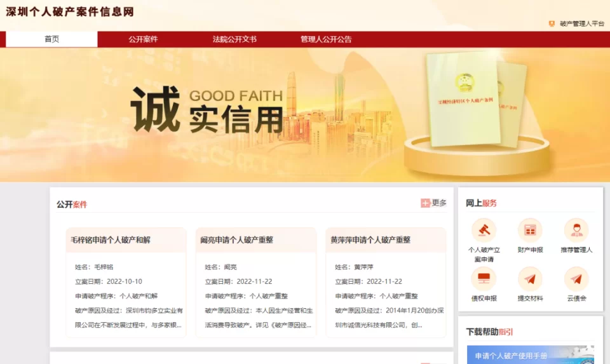Open case 毛梓铭申请个人破产和解

pyautogui.click(x=111, y=240)
